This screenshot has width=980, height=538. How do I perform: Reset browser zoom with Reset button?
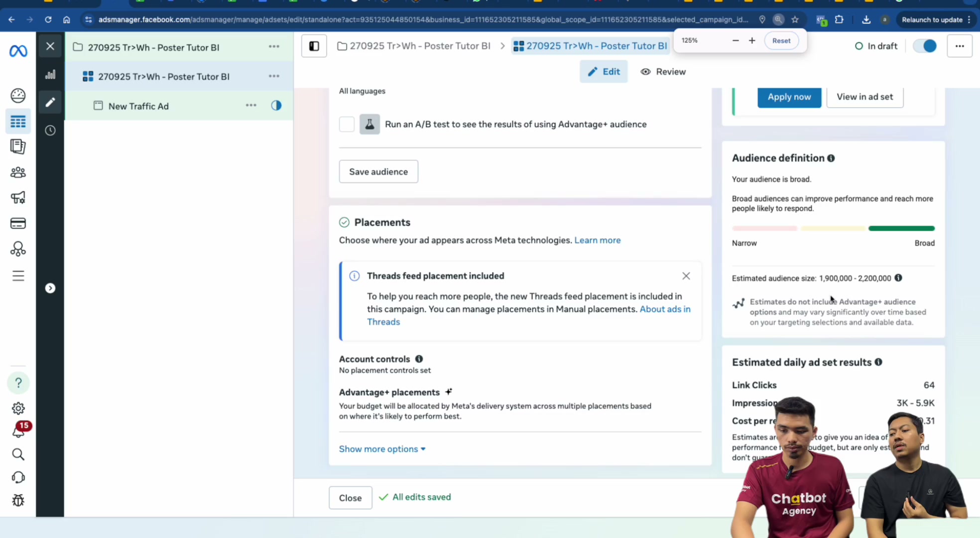point(781,41)
